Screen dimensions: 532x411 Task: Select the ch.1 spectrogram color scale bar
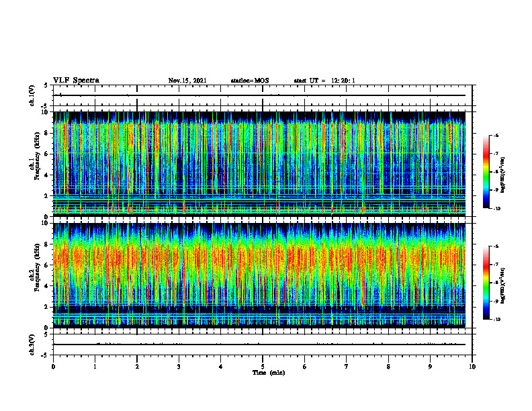click(x=486, y=172)
